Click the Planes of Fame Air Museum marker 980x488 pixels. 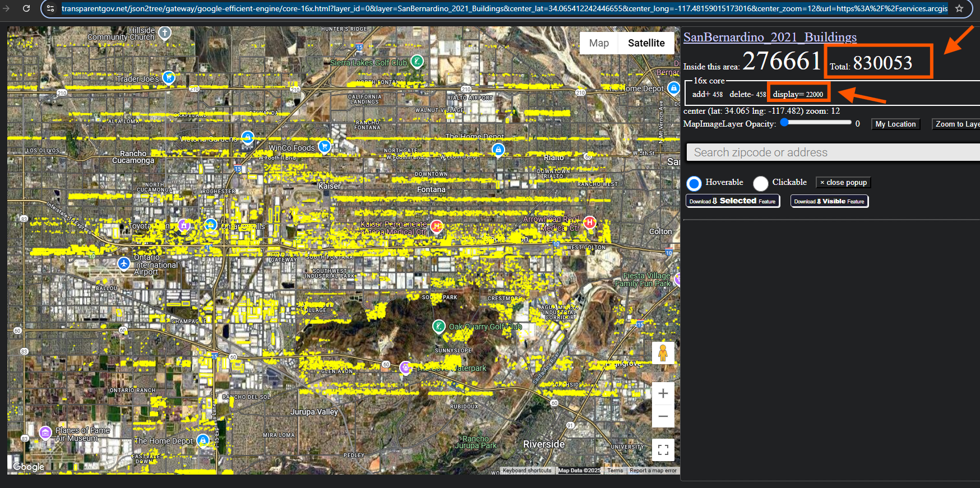point(45,432)
